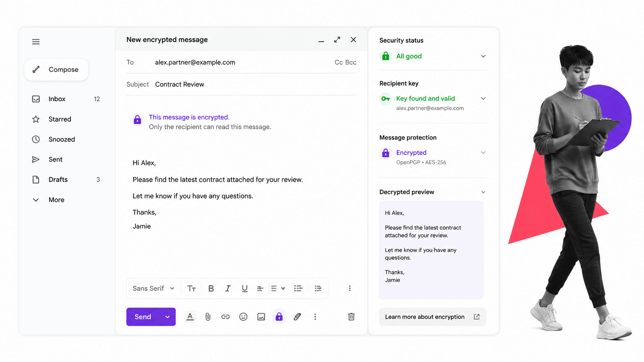This screenshot has height=362, width=644.
Task: Send the encrypted message
Action: (x=143, y=317)
